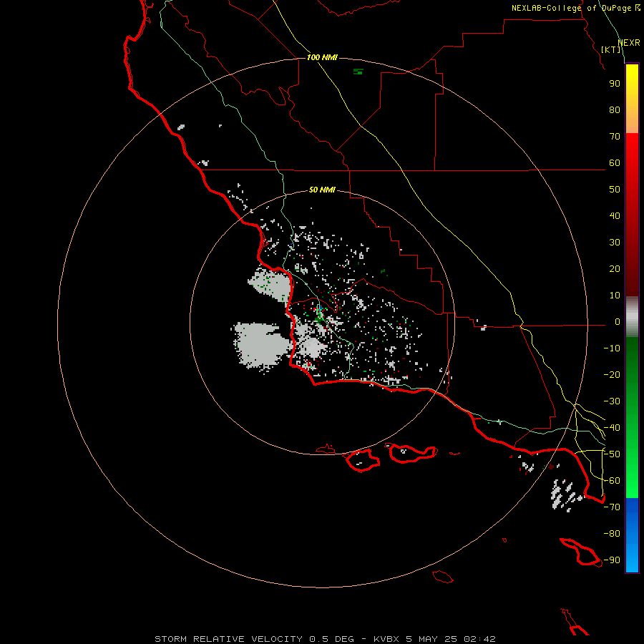Select the "50" value on velocity scale

coord(615,190)
